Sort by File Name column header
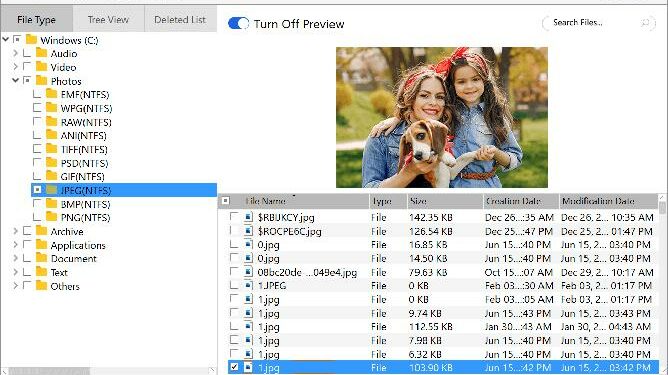The image size is (668, 375). (x=300, y=201)
